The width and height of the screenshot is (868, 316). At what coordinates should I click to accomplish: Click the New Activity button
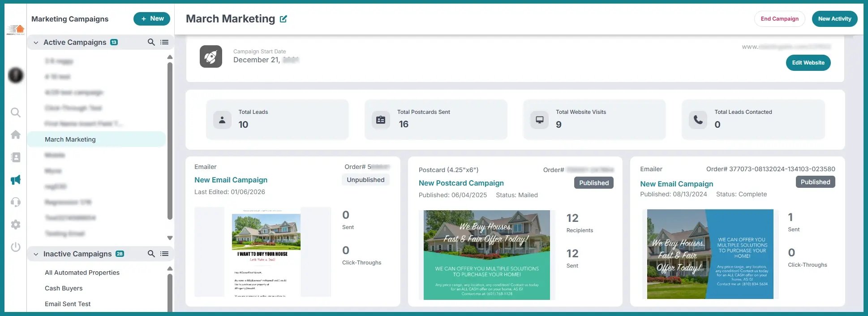pos(834,19)
